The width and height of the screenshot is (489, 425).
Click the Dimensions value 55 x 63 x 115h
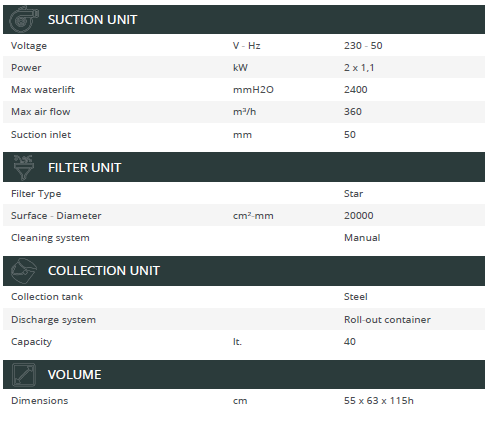pyautogui.click(x=379, y=401)
